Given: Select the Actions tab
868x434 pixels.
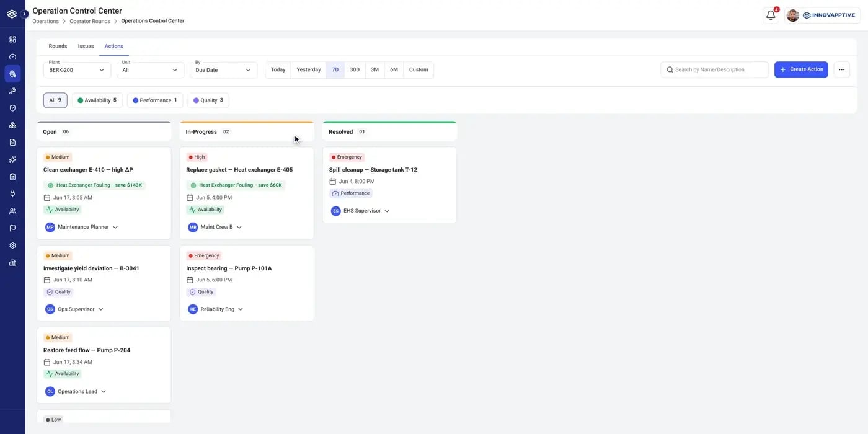Looking at the screenshot, I should 114,46.
